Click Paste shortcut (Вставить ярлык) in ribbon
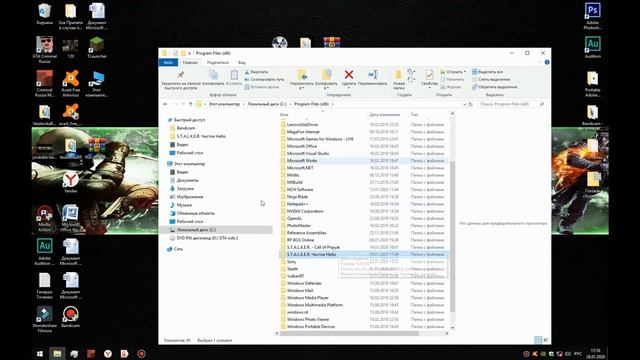This screenshot has height=360, width=640. (x=262, y=87)
